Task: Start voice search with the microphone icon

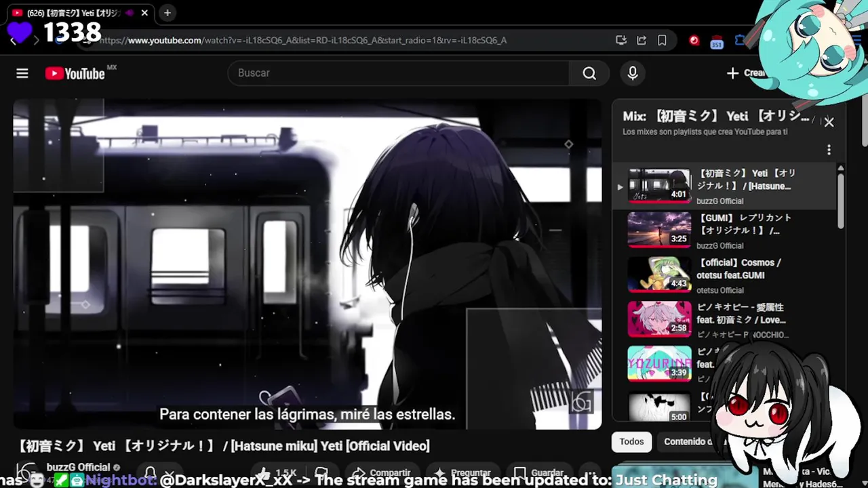Action: [633, 73]
